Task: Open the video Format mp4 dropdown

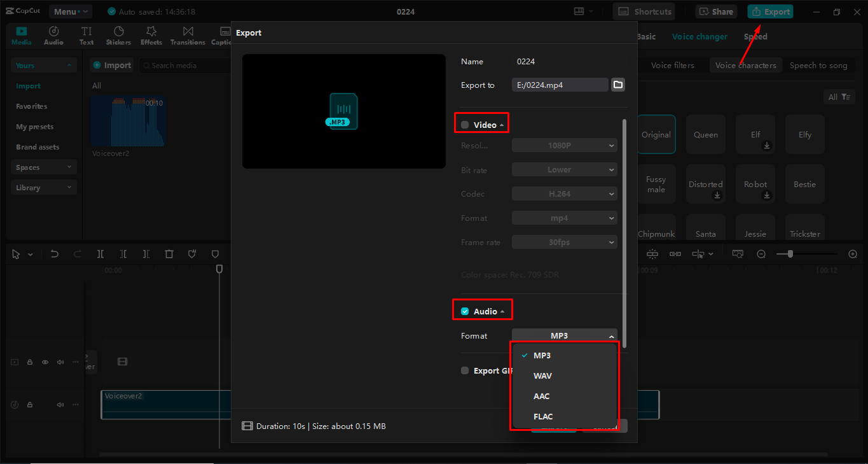Action: point(565,218)
